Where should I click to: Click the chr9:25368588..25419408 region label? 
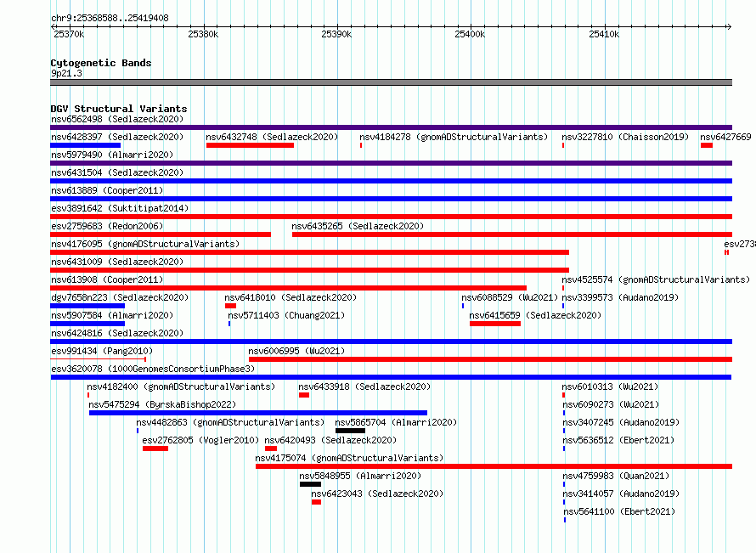click(110, 18)
